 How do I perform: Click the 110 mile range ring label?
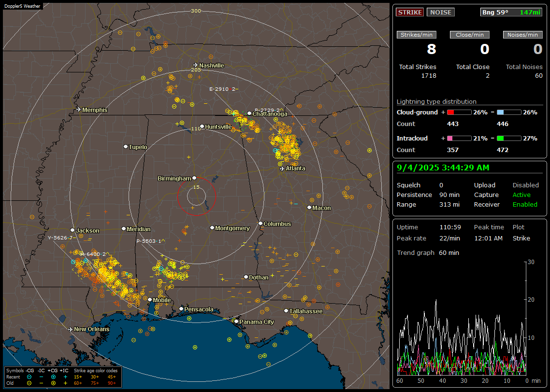pos(196,128)
